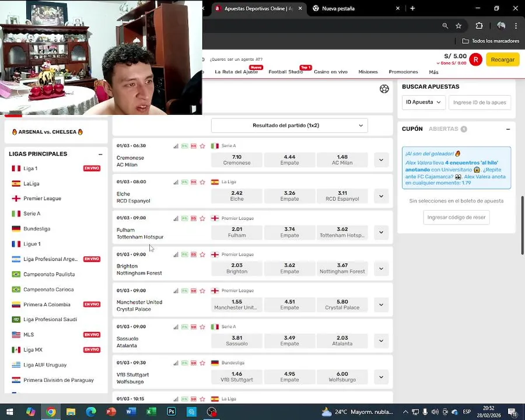Toggle favorite star for Fulham vs Tottenham Hotspur
Viewport: 525px width, 420px height.
click(x=202, y=218)
